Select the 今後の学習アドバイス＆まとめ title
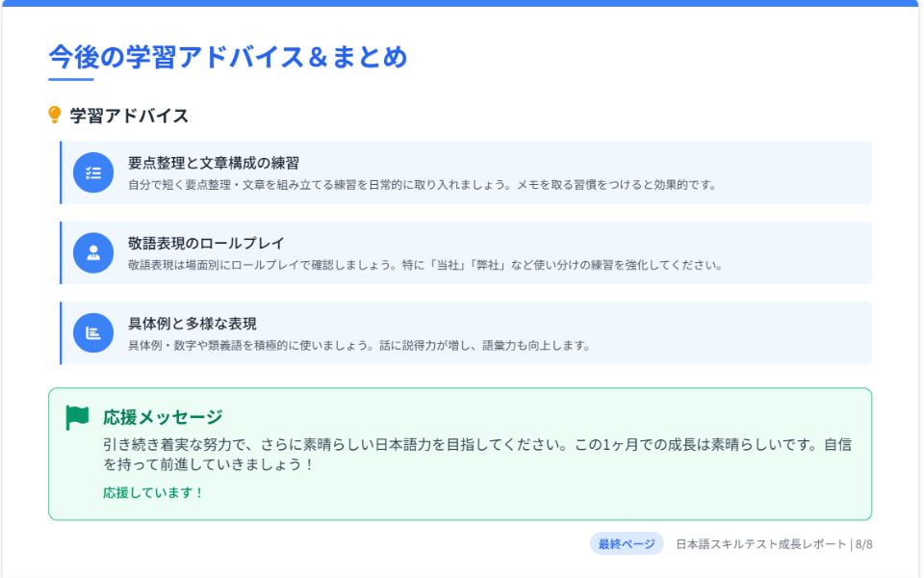Screen dimensions: 924x578 tap(228, 57)
